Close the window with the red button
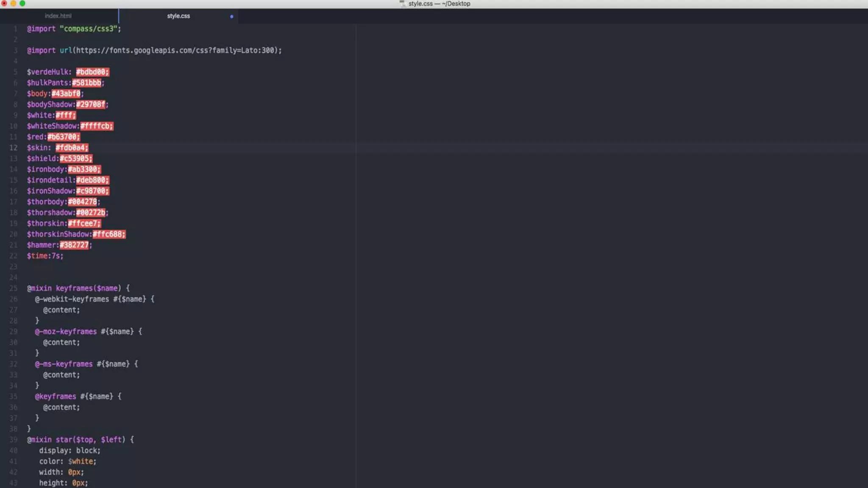The height and width of the screenshot is (488, 868). click(4, 3)
